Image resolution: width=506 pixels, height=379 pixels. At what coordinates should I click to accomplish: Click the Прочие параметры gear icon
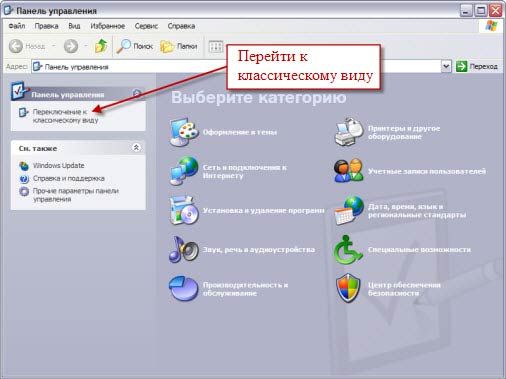coord(24,191)
